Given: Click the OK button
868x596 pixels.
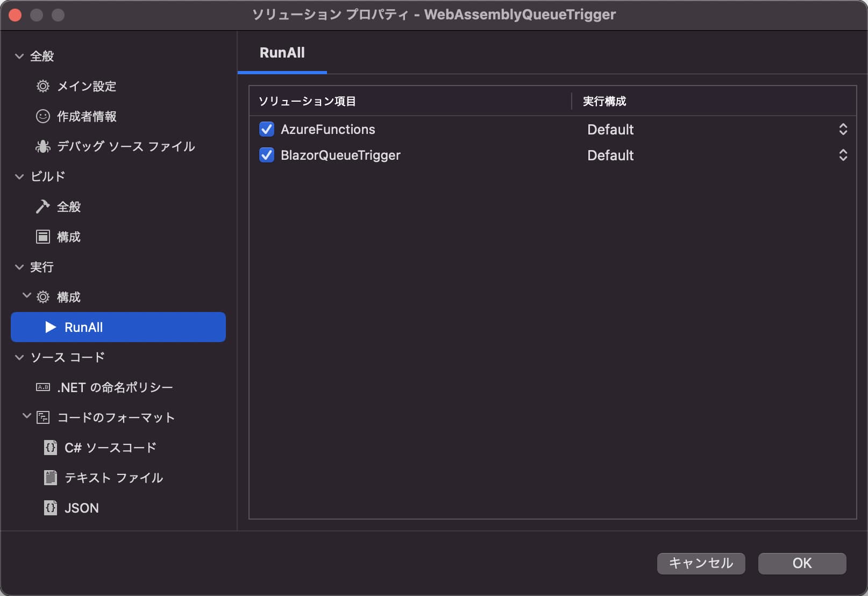Looking at the screenshot, I should click(802, 563).
